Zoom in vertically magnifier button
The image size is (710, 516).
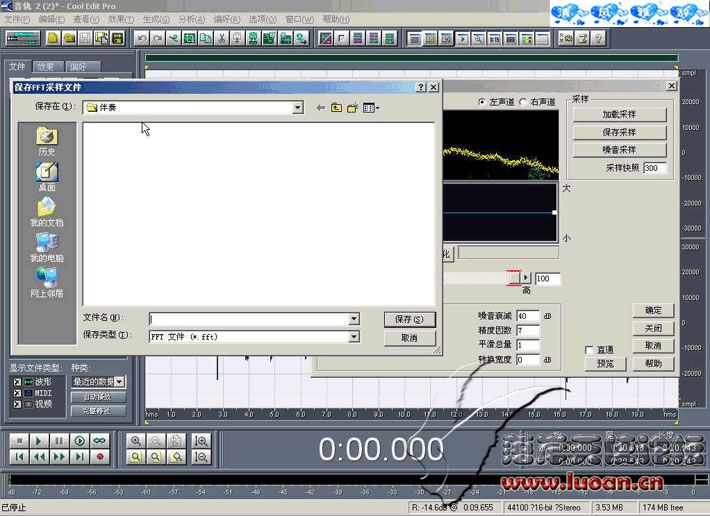click(201, 440)
